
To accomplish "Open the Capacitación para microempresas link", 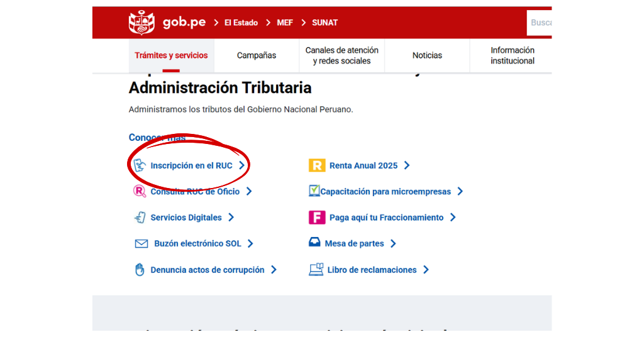I will pyautogui.click(x=386, y=191).
